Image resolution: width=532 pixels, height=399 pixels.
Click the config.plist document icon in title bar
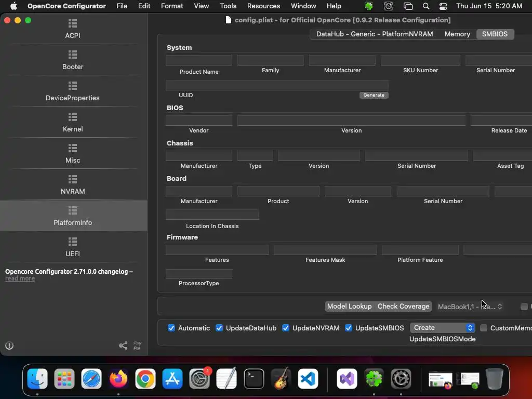pos(229,20)
